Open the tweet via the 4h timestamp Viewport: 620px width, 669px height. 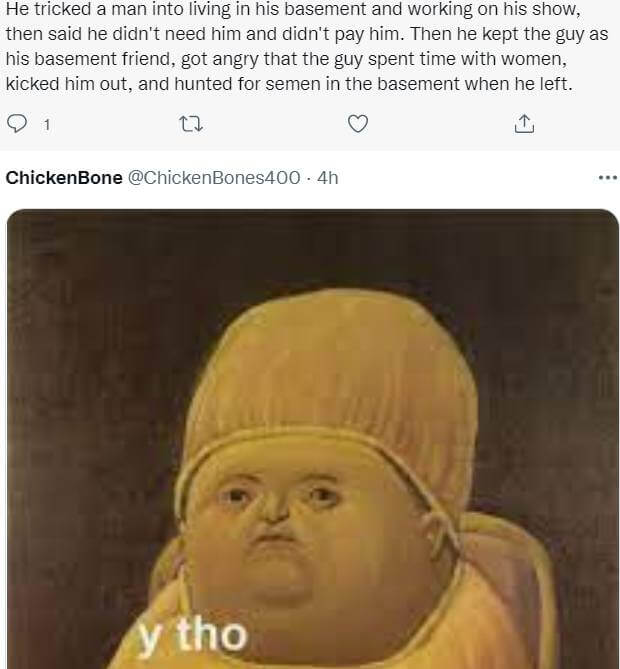327,177
